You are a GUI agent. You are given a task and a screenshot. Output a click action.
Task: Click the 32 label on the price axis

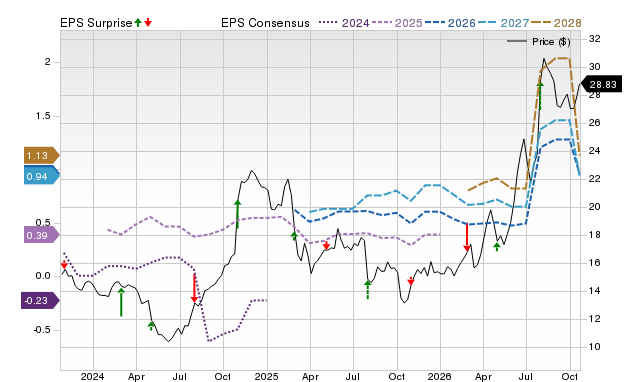click(x=595, y=39)
